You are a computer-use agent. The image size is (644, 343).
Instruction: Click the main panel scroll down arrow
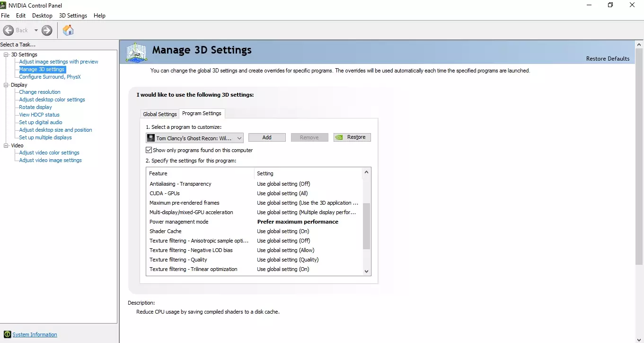click(x=639, y=339)
